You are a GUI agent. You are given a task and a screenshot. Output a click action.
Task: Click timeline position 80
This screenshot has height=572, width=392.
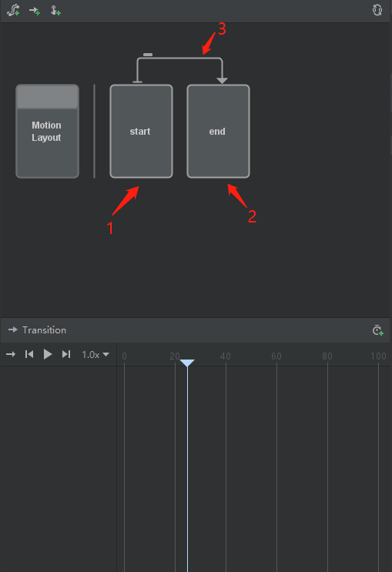327,356
